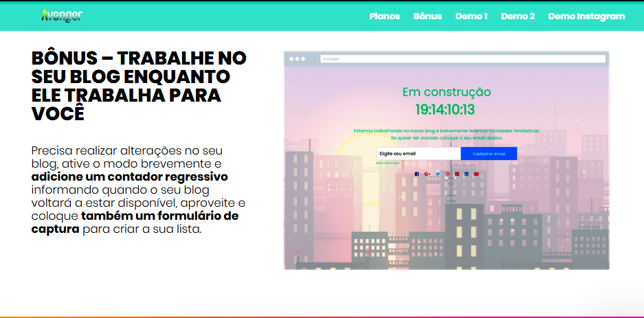Click the Avenger logo in the header

pos(62,15)
